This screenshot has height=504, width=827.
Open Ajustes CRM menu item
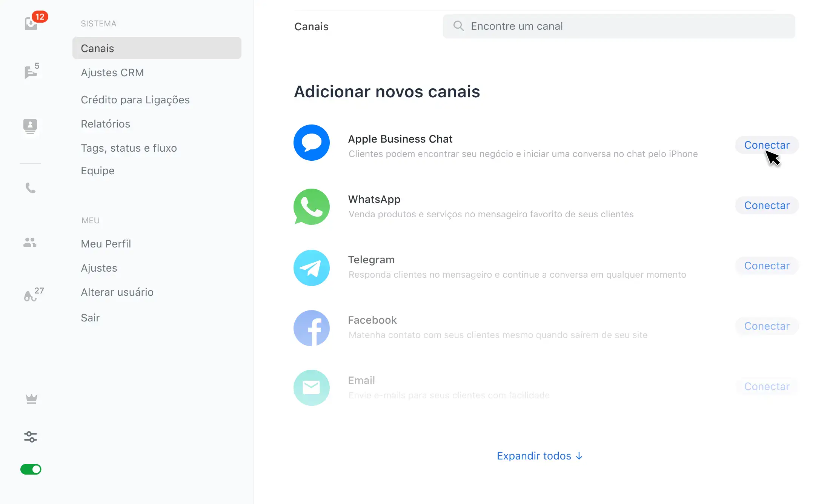pyautogui.click(x=112, y=72)
